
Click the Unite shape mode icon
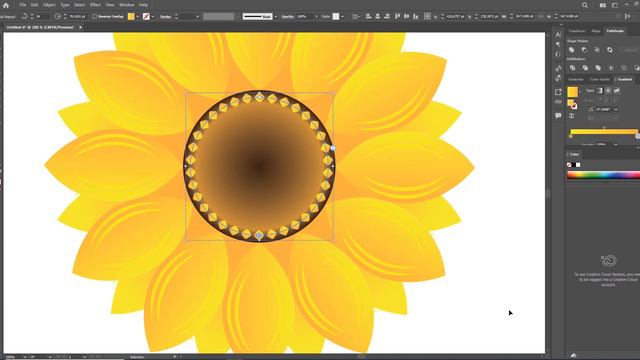(x=572, y=50)
